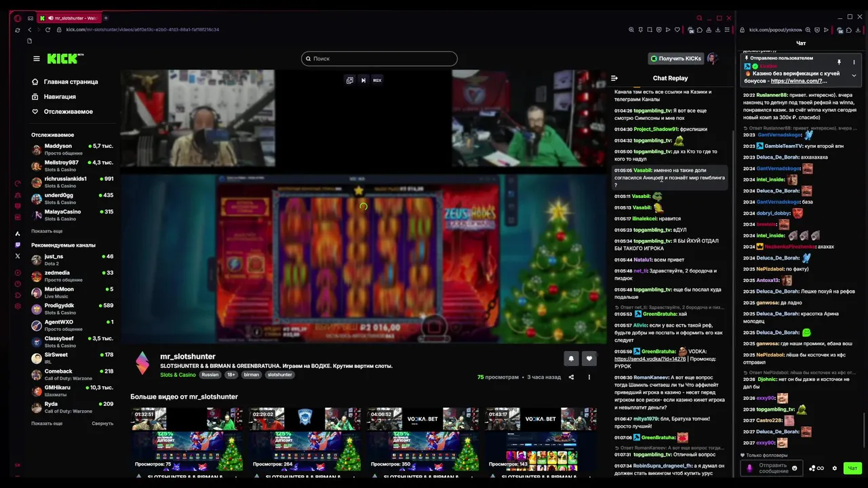Open richrusslankids1 channel in sidebar
Screen dimensions: 868x488
pyautogui.click(x=72, y=182)
